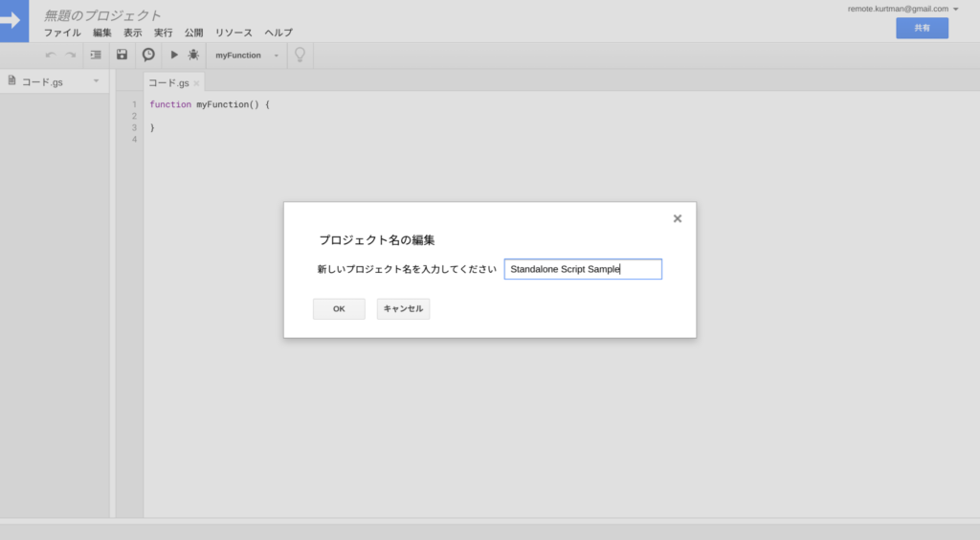The height and width of the screenshot is (540, 980).
Task: Start debugging with the bug icon
Action: (193, 55)
